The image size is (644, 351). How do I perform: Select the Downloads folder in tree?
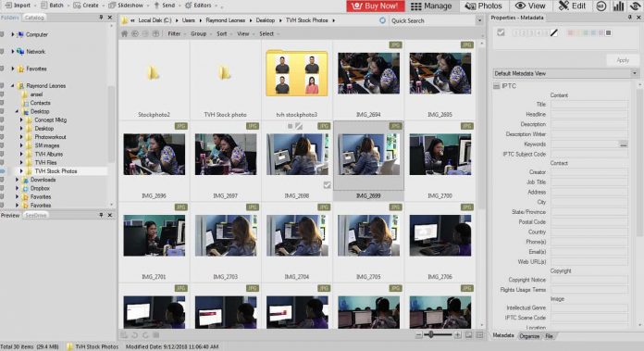[43, 180]
